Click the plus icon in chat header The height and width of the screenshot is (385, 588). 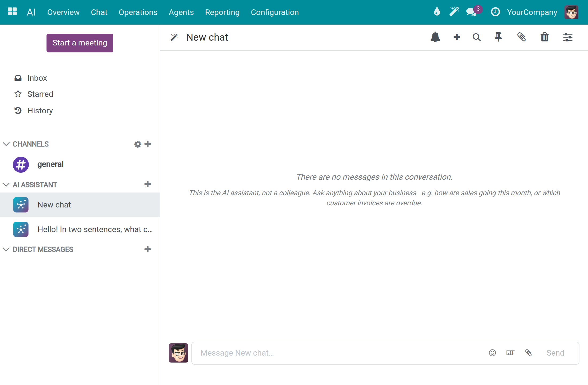click(457, 37)
